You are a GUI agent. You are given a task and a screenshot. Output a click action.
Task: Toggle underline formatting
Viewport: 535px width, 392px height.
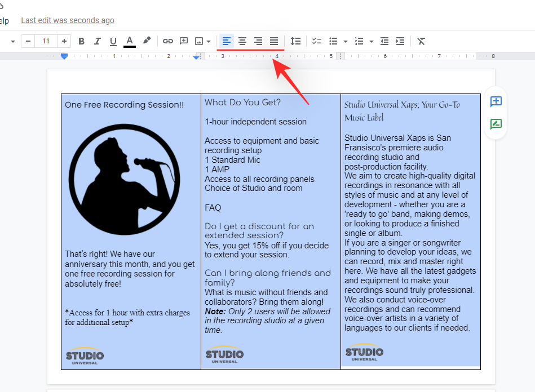[x=113, y=41]
